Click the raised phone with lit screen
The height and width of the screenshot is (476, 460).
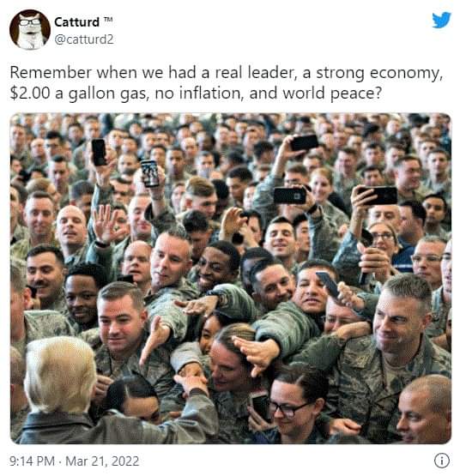tap(150, 173)
